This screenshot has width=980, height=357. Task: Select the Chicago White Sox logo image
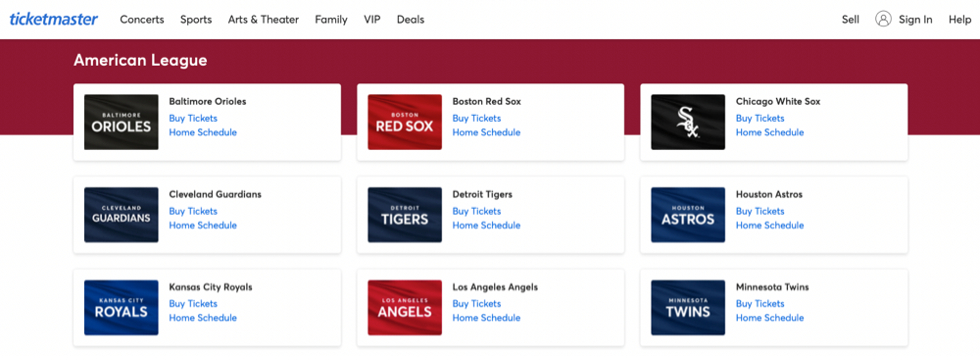point(688,122)
